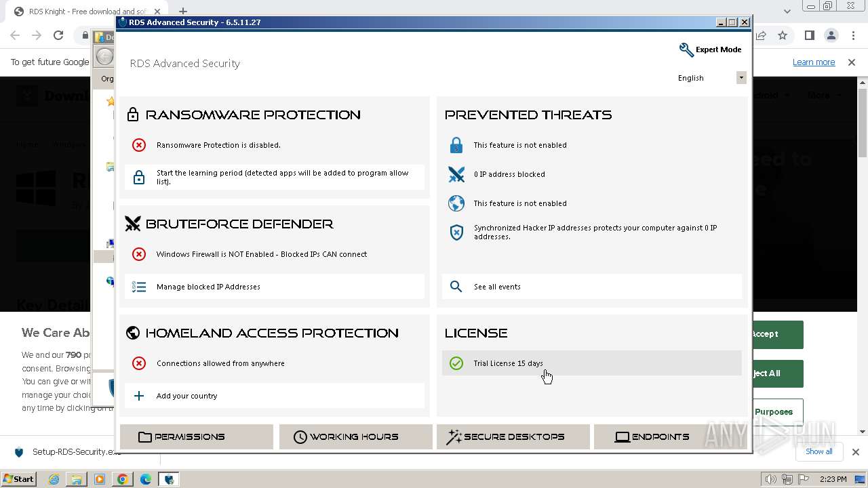Open Chrome three-dot menu

pyautogui.click(x=852, y=35)
